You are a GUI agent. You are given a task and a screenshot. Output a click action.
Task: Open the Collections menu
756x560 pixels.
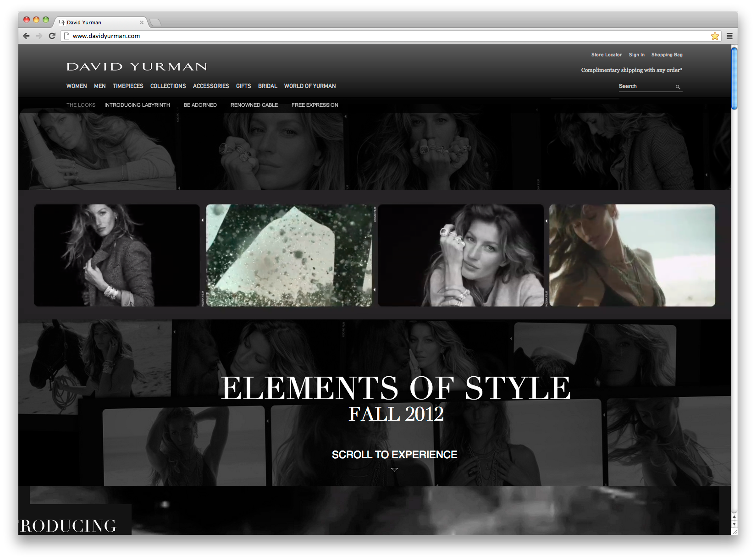coord(168,86)
